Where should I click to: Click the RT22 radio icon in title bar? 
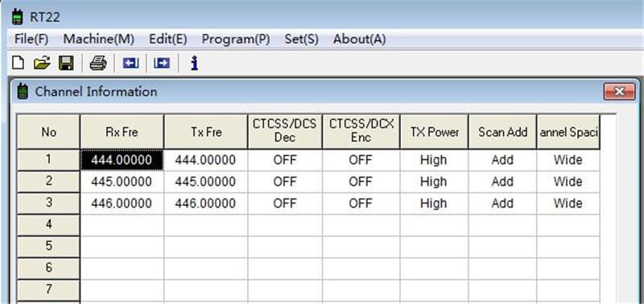point(17,17)
